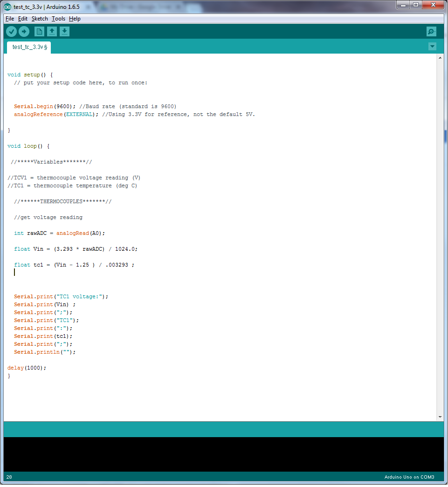Click Serial.print("TC1 voltage:") line

61,296
